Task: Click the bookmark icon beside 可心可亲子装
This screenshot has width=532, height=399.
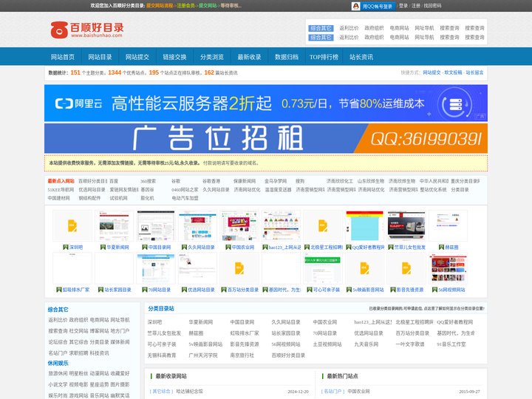Action: pyautogui.click(x=309, y=290)
